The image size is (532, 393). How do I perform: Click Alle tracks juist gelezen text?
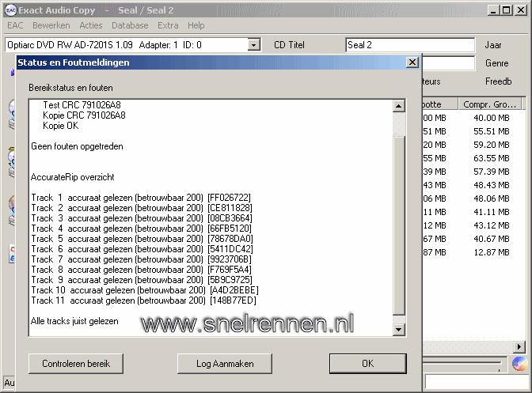coord(74,321)
